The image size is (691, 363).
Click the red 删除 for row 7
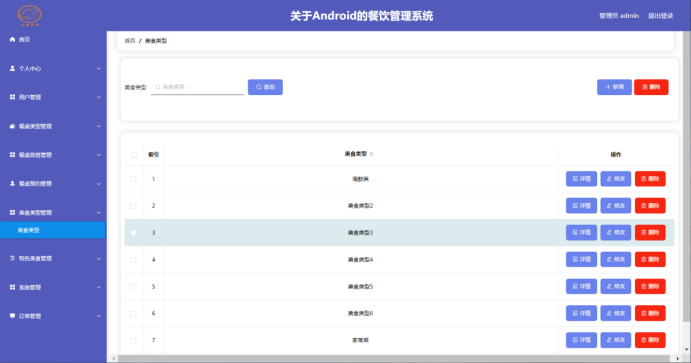tap(650, 340)
